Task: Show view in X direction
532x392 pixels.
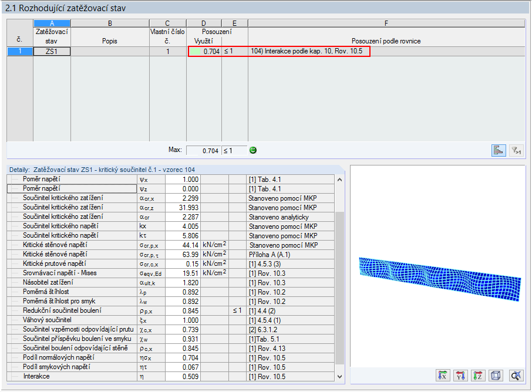Action: (442, 376)
